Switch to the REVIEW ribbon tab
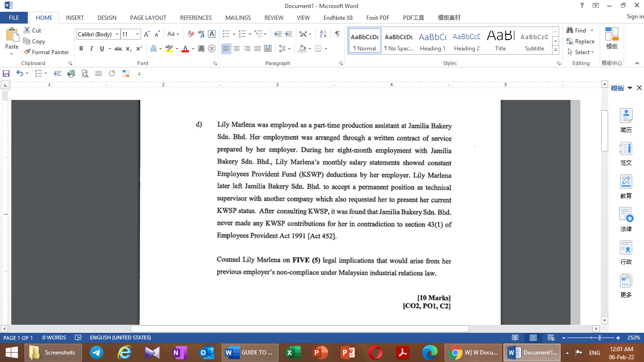 [x=273, y=17]
